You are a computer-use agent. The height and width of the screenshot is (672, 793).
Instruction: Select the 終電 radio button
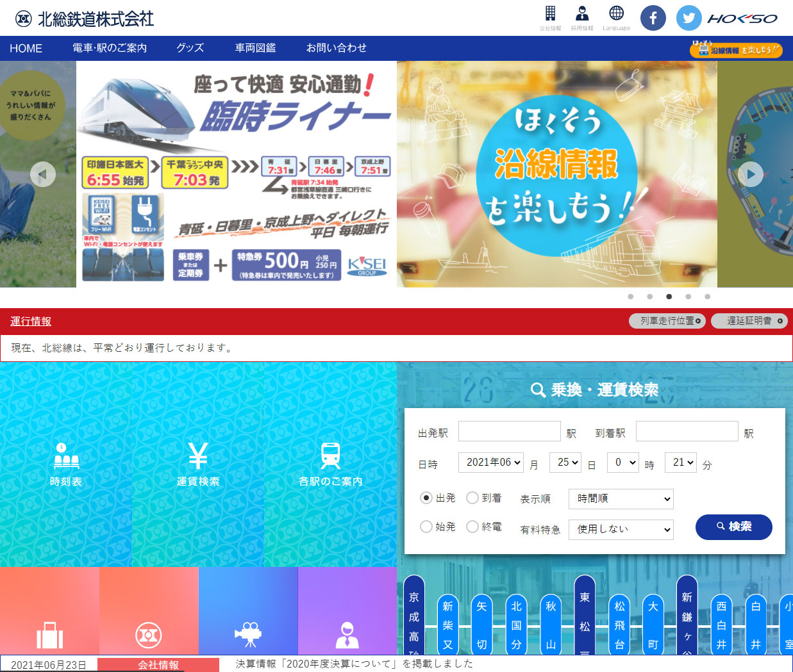472,527
